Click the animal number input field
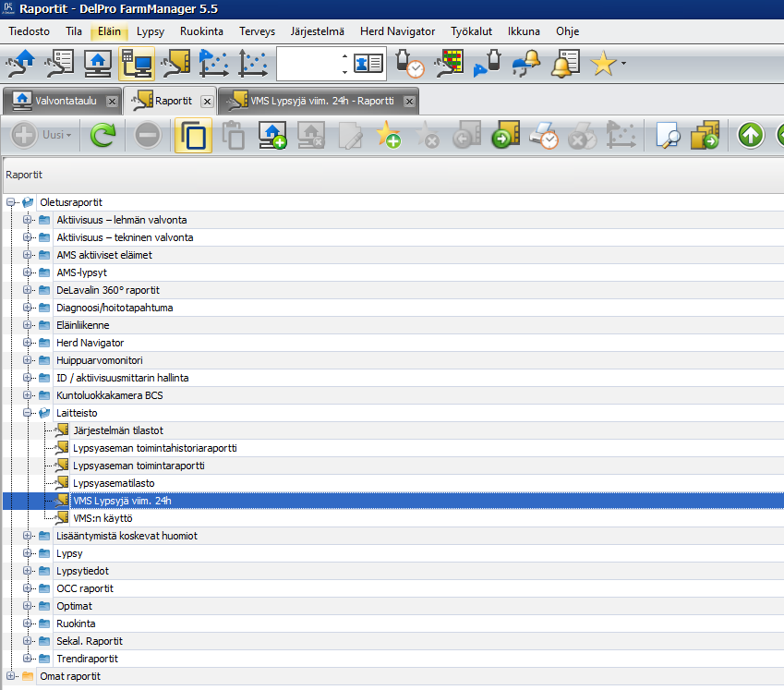784x690 pixels. tap(308, 64)
